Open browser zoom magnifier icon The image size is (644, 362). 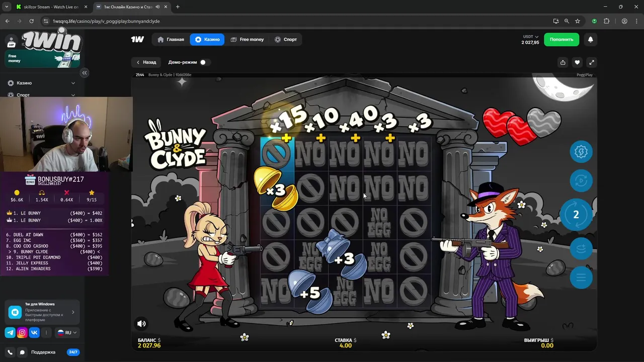click(567, 21)
